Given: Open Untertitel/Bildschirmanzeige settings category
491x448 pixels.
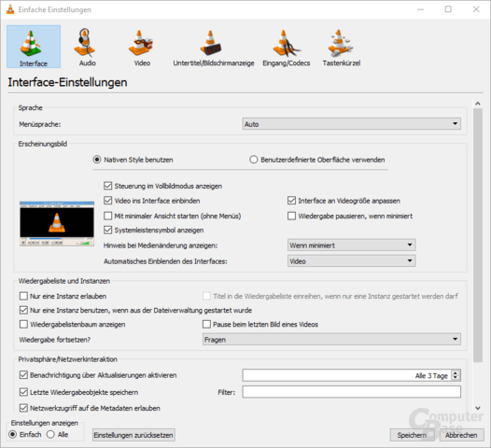Looking at the screenshot, I should [x=214, y=47].
